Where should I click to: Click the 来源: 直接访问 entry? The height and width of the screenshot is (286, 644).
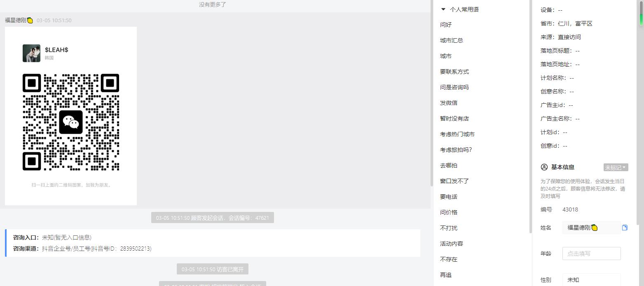pyautogui.click(x=561, y=37)
